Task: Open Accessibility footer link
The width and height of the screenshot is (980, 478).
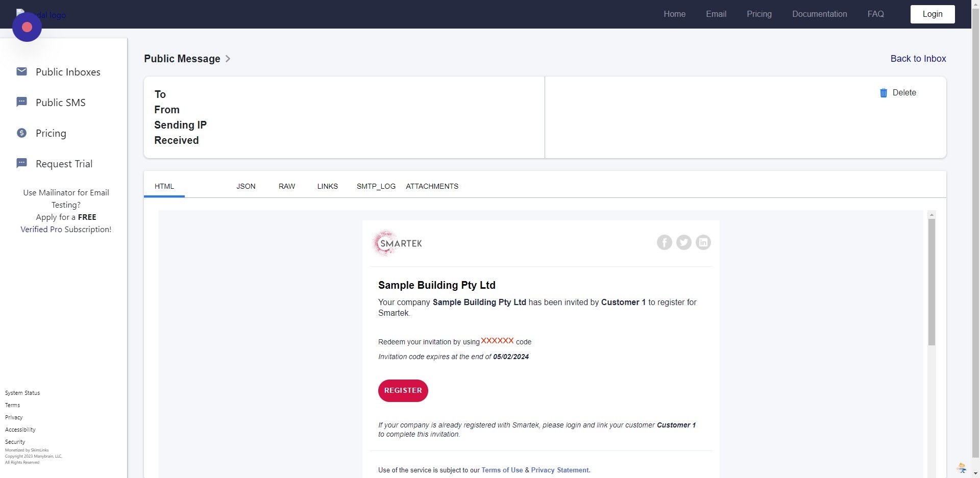Action: 20,430
